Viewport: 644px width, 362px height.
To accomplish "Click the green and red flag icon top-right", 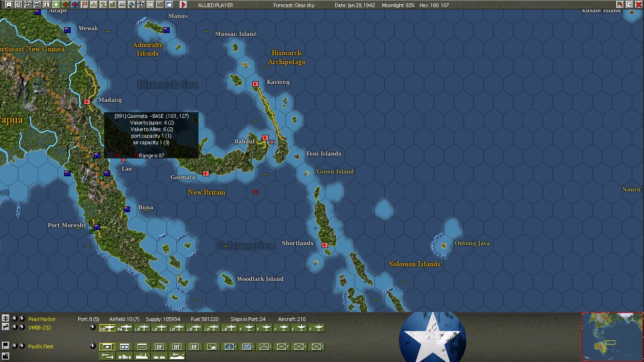I will 619,5.
